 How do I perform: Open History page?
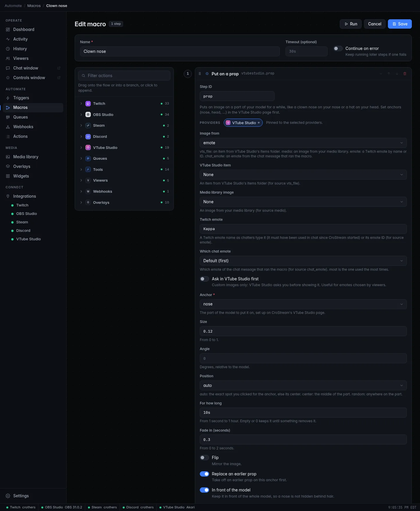pos(33,49)
